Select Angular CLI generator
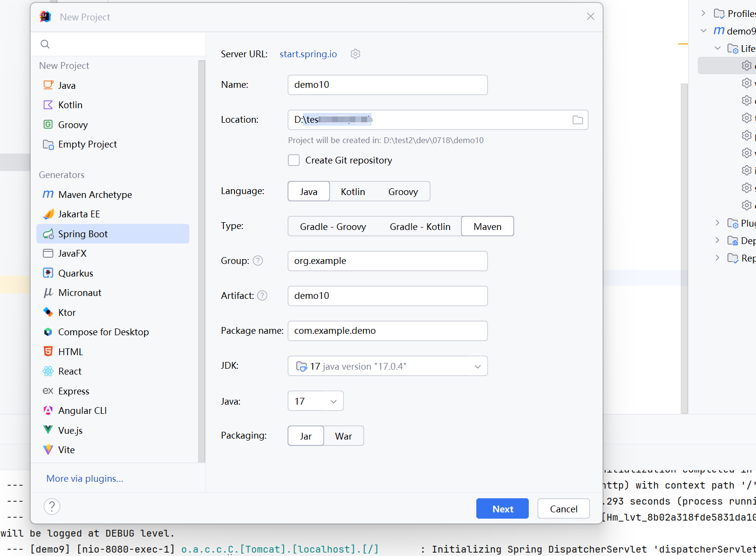Image resolution: width=756 pixels, height=556 pixels. pos(113,410)
